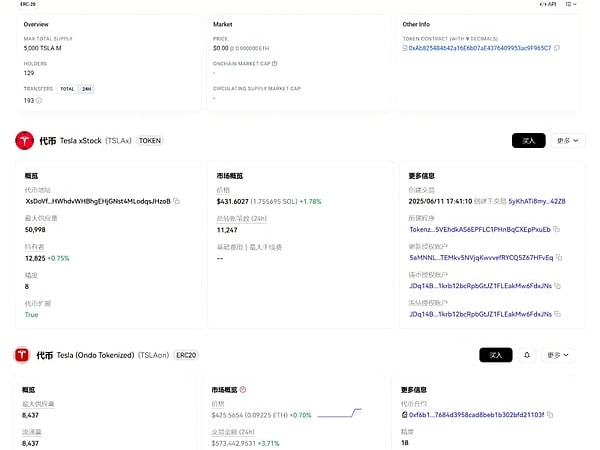Expand the 更多 menu for Tesla Ondo Tokenized
Image resolution: width=600 pixels, height=450 pixels.
coord(558,355)
